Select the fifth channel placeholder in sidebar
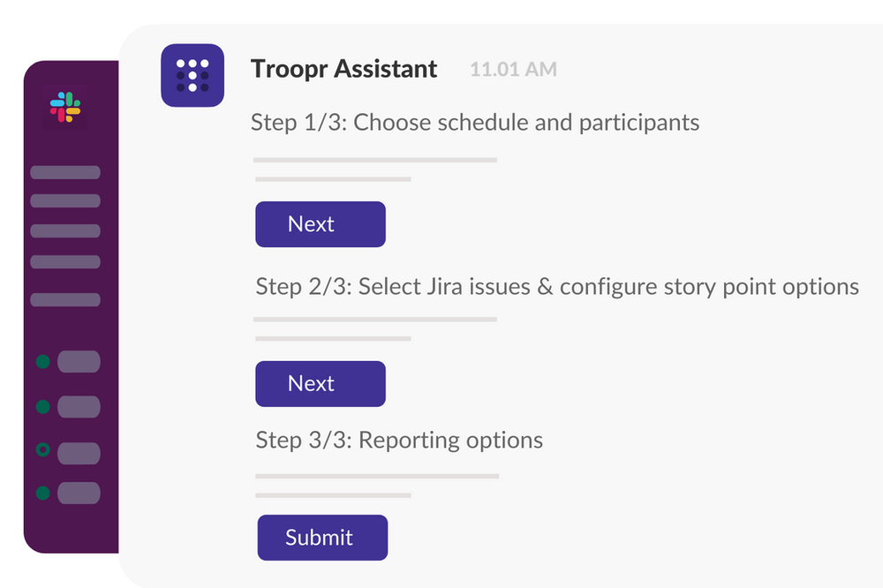Viewport: 883px width, 588px height. (65, 300)
